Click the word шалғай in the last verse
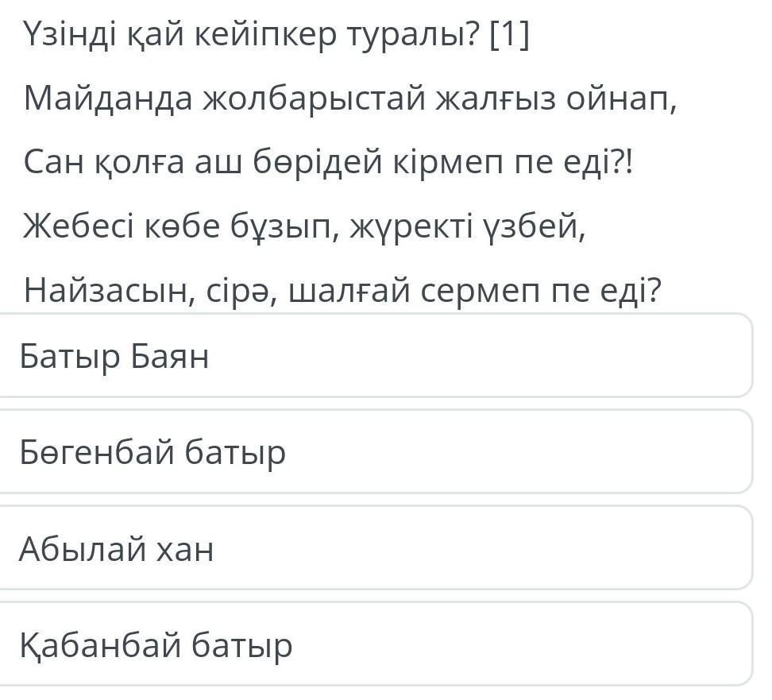Screen dimensions: 772x700 (x=349, y=291)
